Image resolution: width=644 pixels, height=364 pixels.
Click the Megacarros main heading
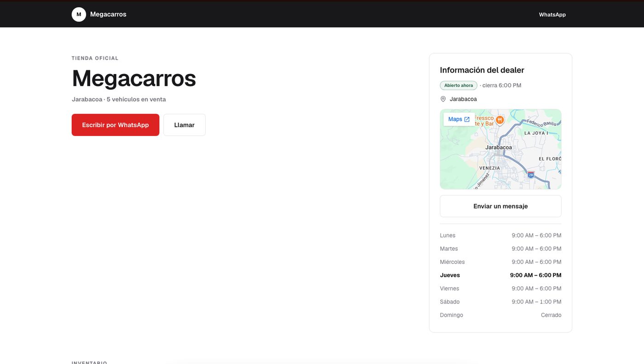(x=134, y=78)
